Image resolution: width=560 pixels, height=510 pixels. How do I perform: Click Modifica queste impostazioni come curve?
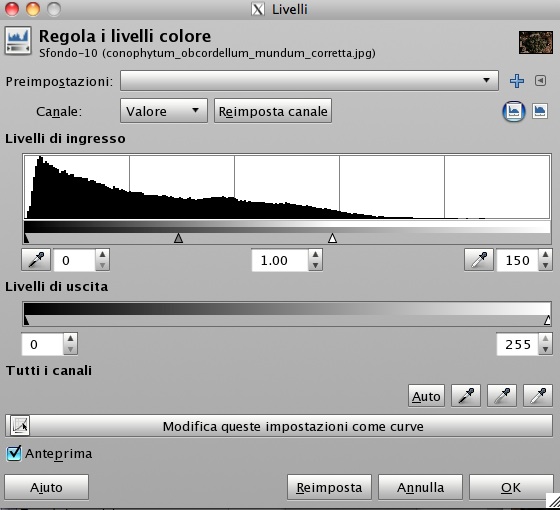click(279, 426)
